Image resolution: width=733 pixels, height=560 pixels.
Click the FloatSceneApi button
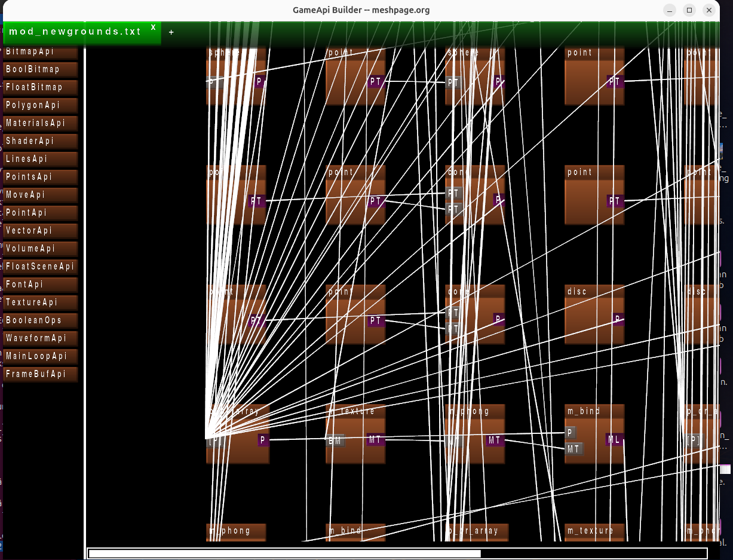coord(40,267)
